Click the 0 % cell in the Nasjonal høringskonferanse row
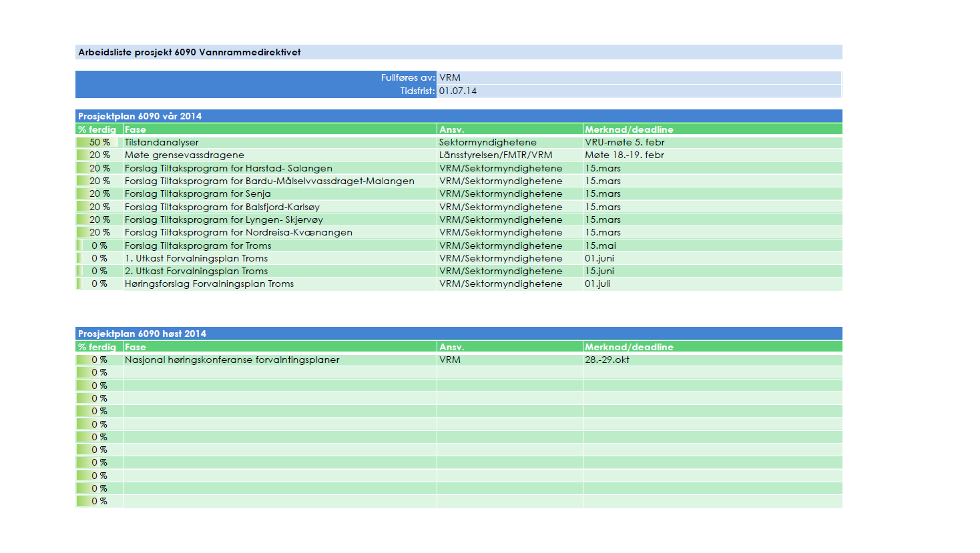 (x=99, y=360)
